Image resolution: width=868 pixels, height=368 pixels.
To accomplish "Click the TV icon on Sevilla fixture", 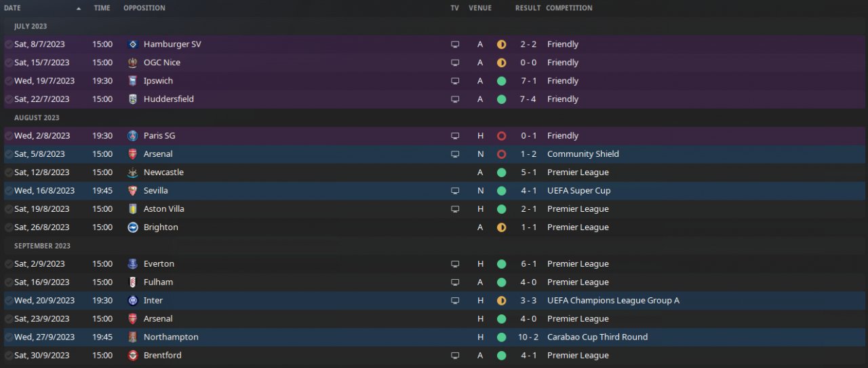I will tap(455, 191).
